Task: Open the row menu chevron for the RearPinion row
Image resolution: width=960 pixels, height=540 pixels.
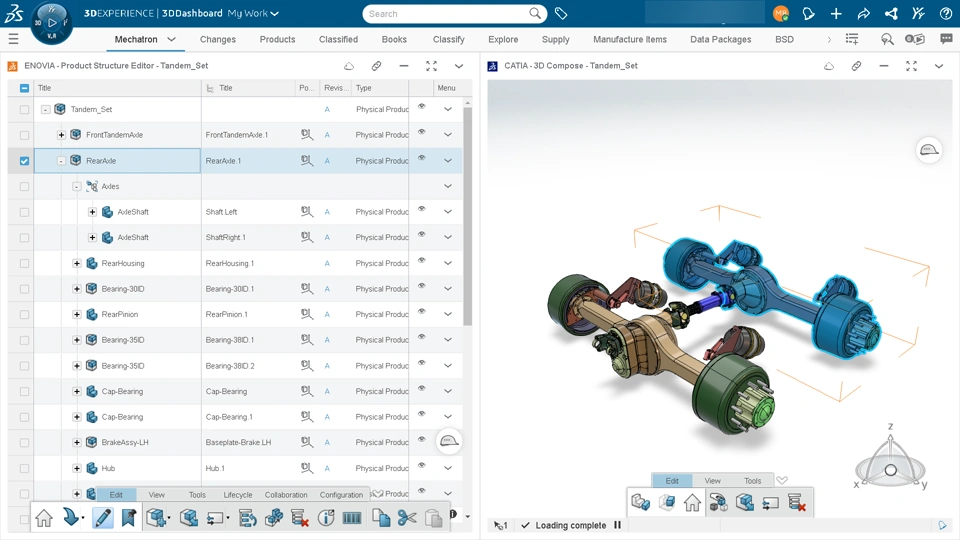Action: tap(448, 314)
